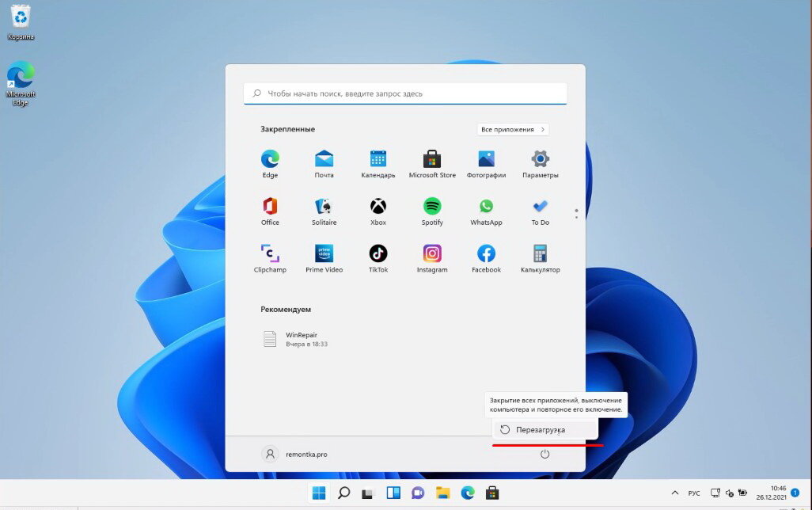Open the volume tray icon

pyautogui.click(x=729, y=493)
